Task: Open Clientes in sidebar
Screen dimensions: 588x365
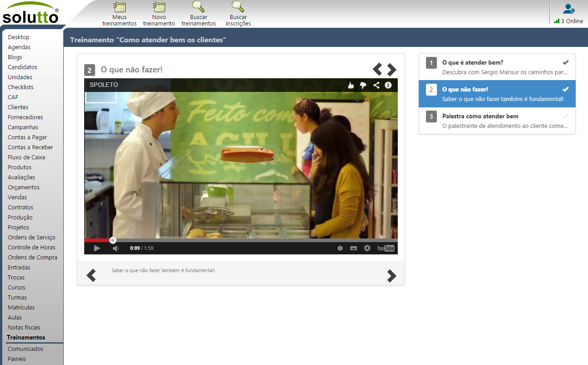Action: click(x=18, y=107)
